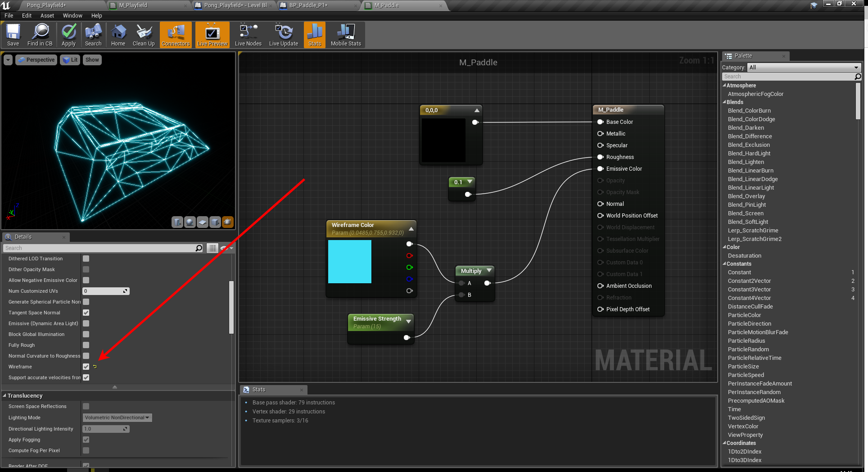
Task: Collapse the Constants palette category
Action: click(724, 264)
